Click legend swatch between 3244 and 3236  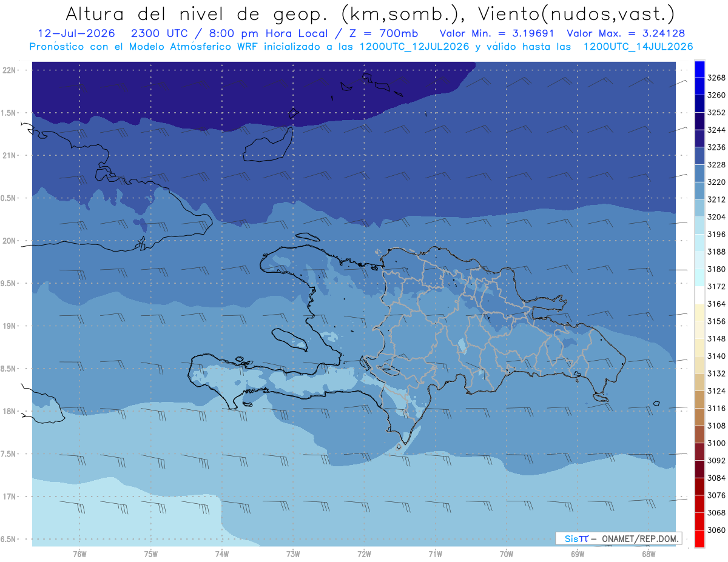699,138
